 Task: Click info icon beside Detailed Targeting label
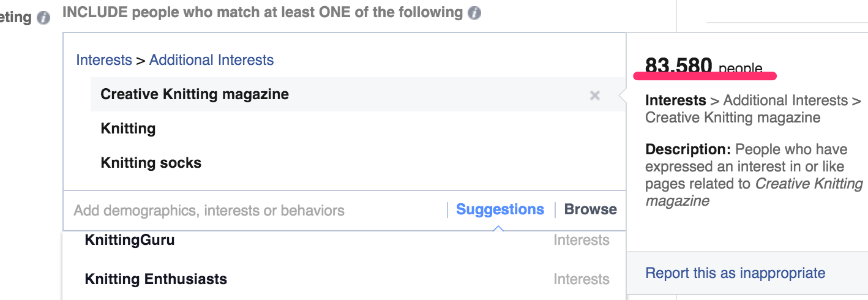(43, 18)
